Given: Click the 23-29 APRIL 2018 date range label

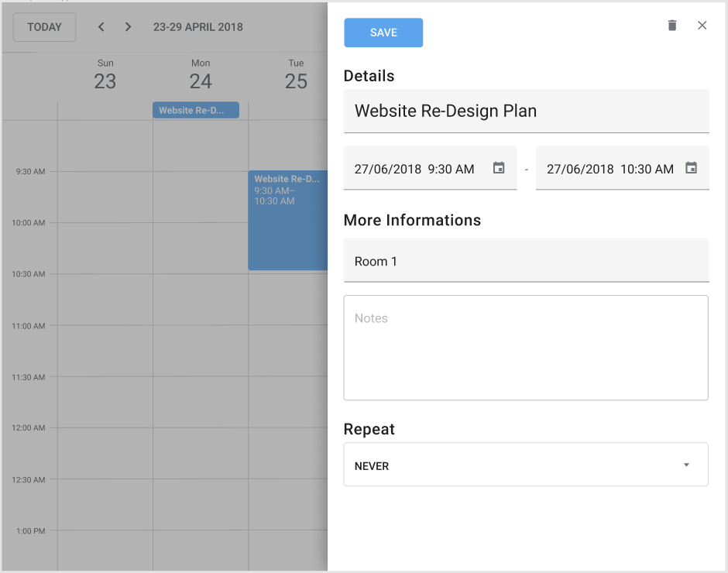Looking at the screenshot, I should coord(198,26).
